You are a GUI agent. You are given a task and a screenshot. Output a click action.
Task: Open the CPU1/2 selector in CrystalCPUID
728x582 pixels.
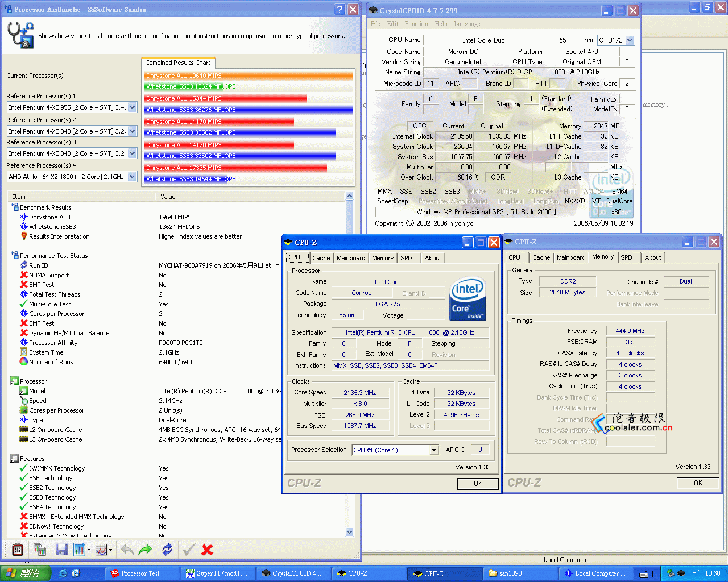(630, 40)
